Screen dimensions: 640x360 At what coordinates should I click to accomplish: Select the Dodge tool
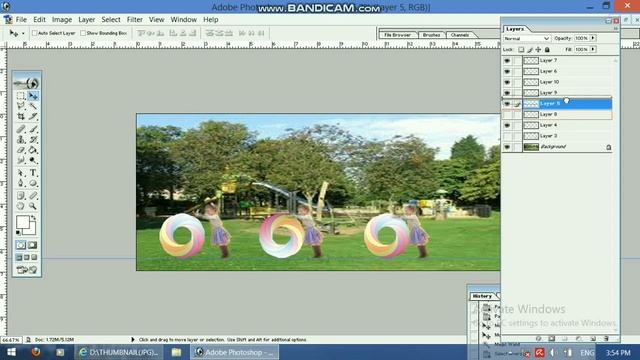tap(33, 160)
